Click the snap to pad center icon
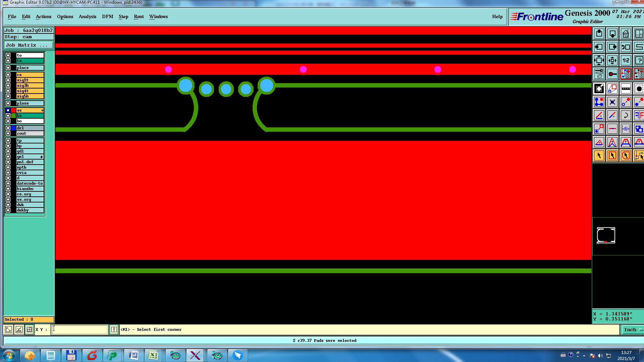 coord(612,74)
